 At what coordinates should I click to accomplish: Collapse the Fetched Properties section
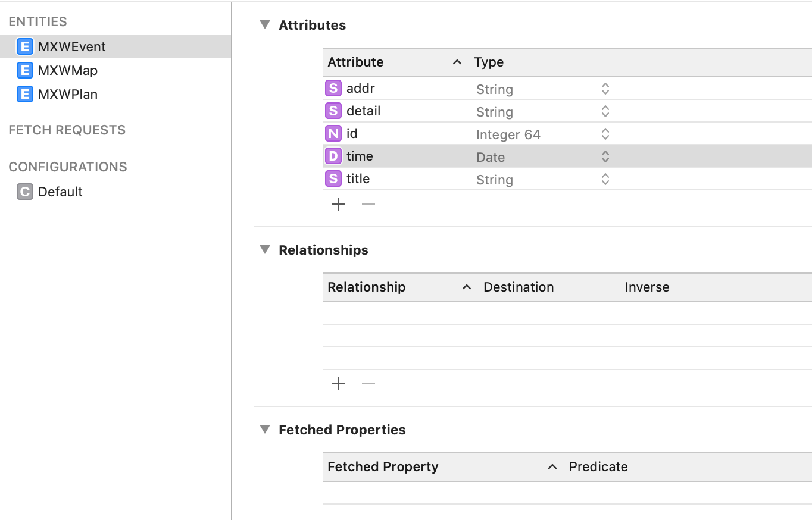pyautogui.click(x=265, y=429)
